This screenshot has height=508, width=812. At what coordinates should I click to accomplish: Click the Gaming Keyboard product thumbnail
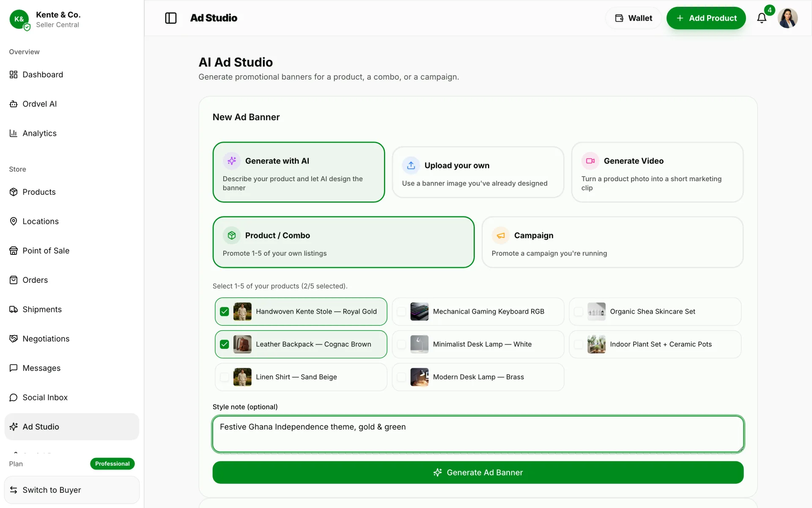coord(420,312)
